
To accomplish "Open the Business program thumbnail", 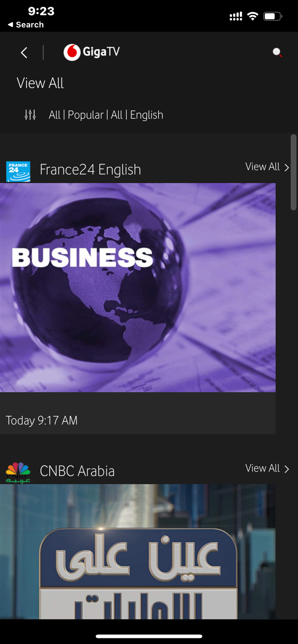I will [138, 288].
